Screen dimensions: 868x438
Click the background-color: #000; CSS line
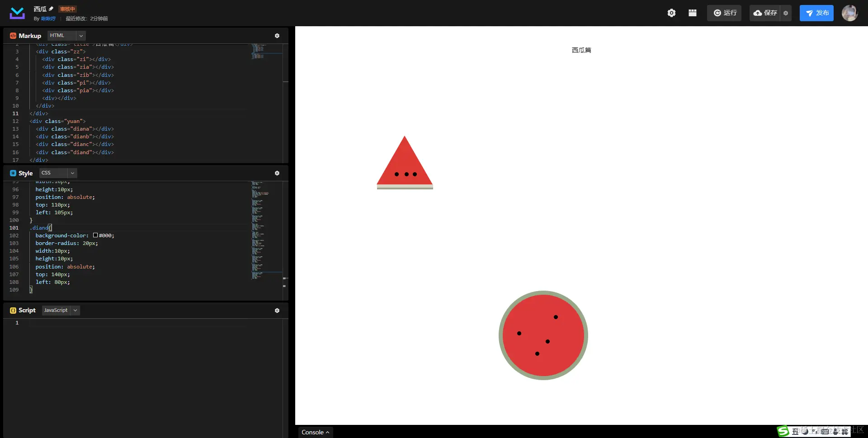click(x=75, y=235)
